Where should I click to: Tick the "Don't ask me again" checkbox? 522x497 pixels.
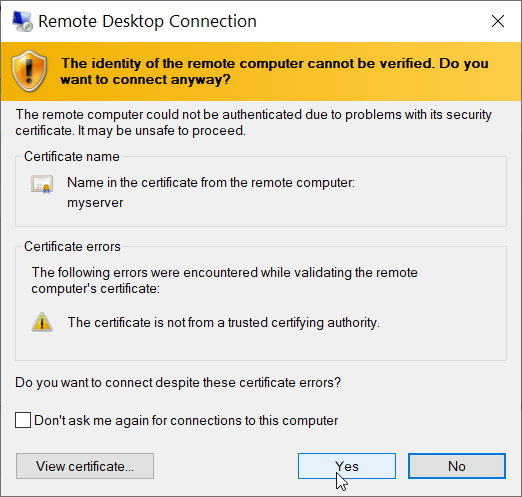[x=23, y=420]
